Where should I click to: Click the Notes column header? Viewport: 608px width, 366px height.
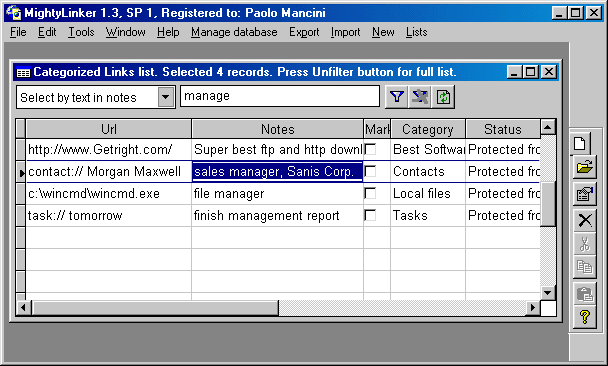pos(278,129)
